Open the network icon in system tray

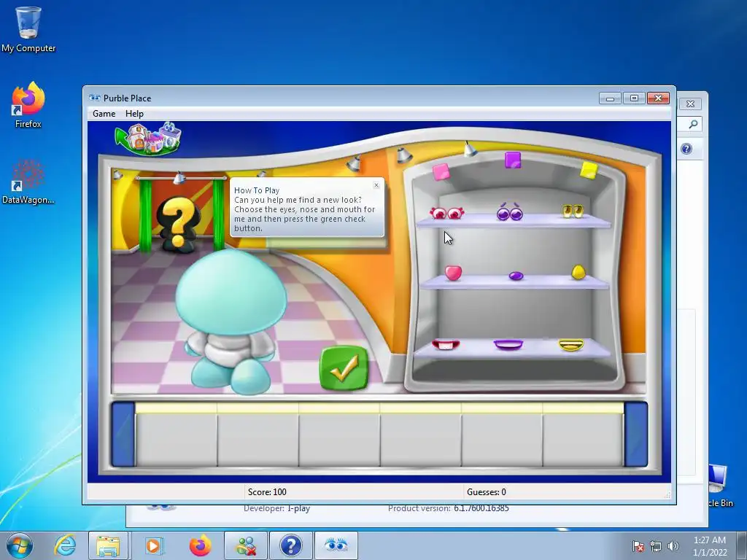656,546
